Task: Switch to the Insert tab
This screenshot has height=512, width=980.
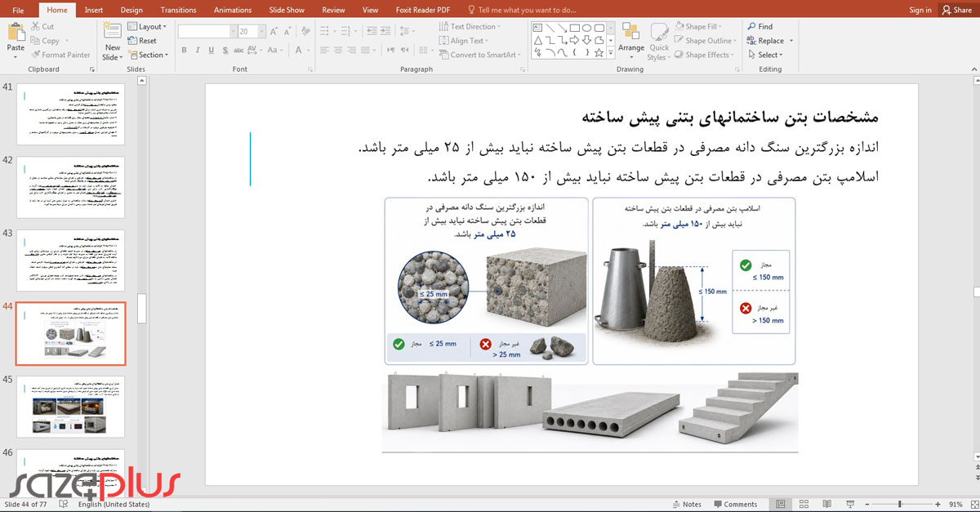Action: (93, 10)
